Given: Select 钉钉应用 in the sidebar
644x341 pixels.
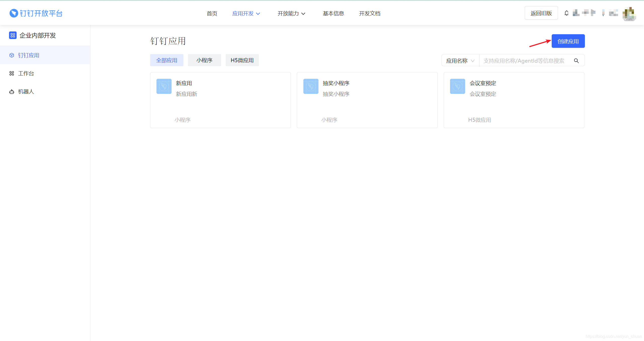Looking at the screenshot, I should click(45, 55).
